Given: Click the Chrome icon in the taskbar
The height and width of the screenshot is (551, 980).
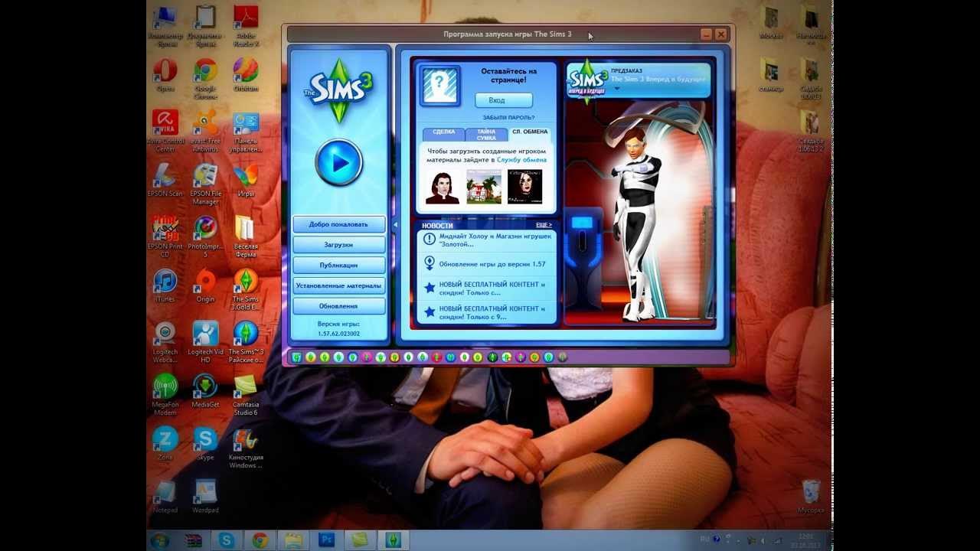Looking at the screenshot, I should coord(260,540).
